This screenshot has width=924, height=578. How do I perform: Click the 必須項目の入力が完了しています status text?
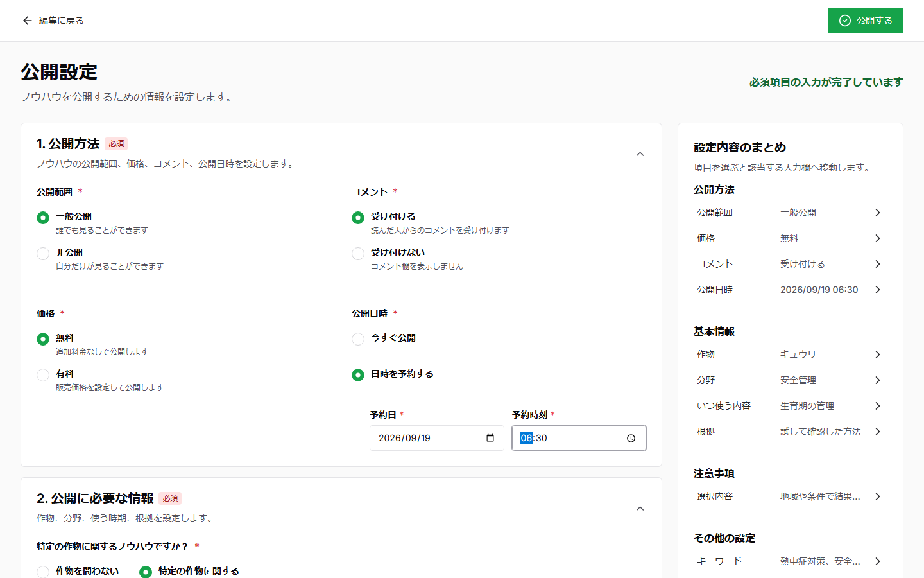(826, 82)
